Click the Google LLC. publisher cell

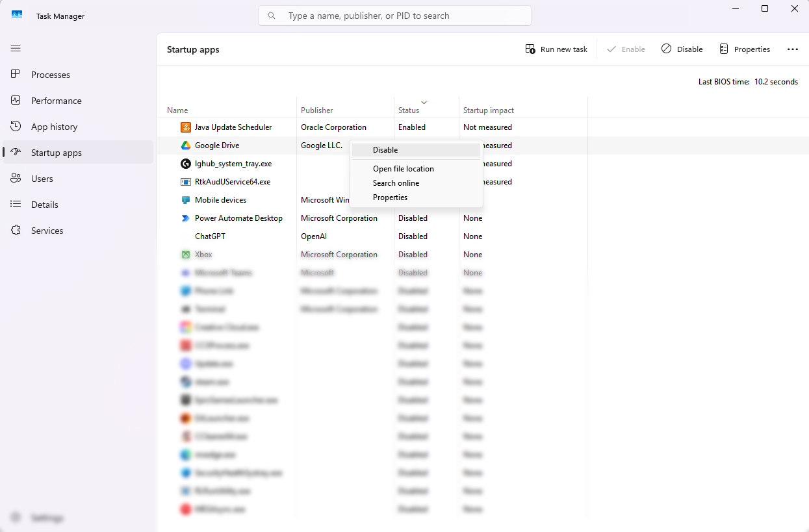click(x=322, y=146)
